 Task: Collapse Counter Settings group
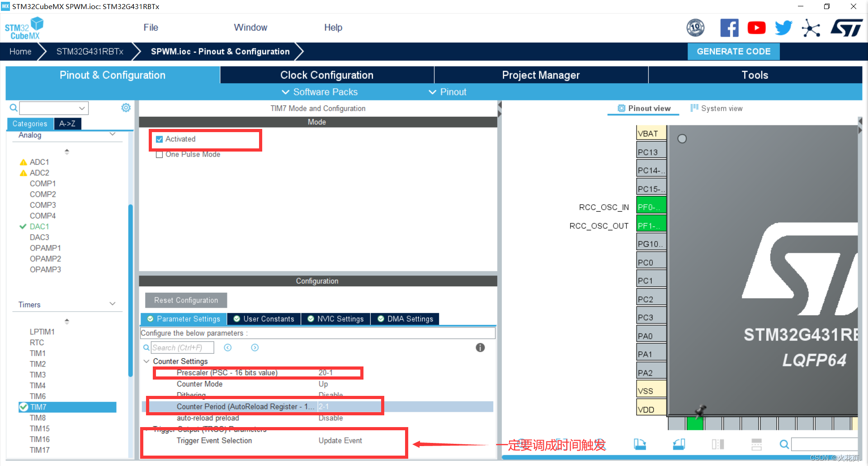point(146,361)
